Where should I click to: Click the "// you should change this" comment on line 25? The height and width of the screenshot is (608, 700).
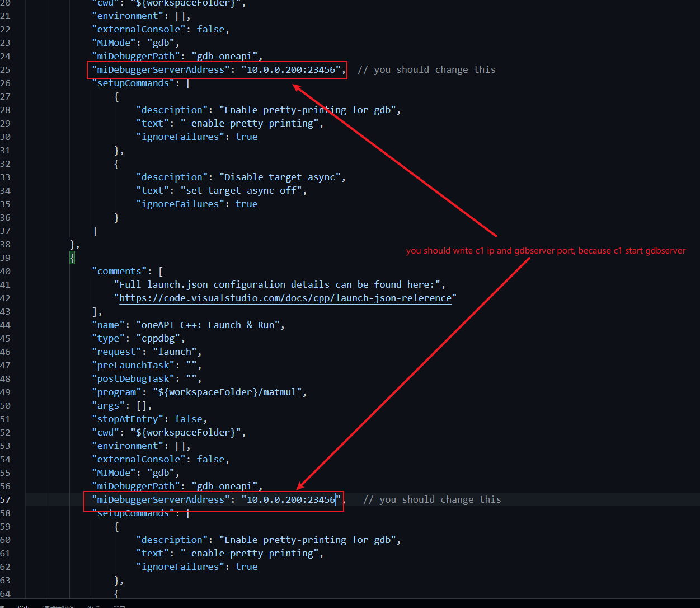426,69
